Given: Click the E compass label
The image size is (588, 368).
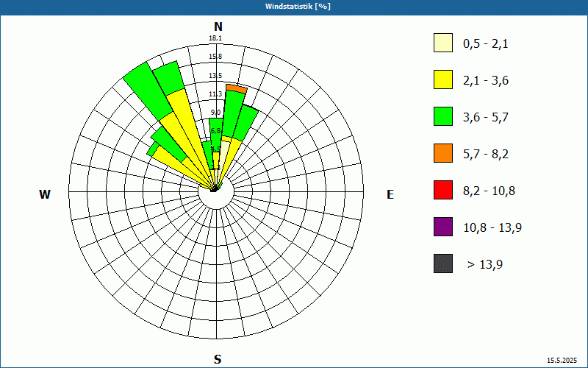Looking at the screenshot, I should 390,194.
